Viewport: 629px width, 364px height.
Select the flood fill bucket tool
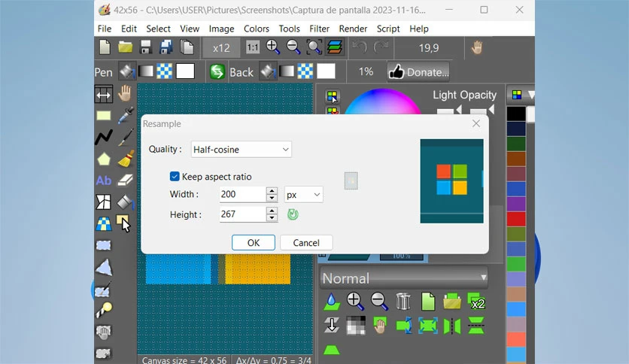click(x=125, y=202)
